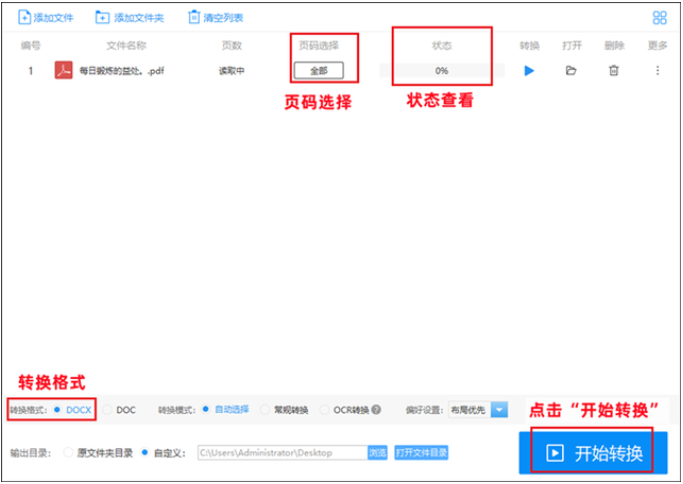Click the output path input field

point(283,453)
